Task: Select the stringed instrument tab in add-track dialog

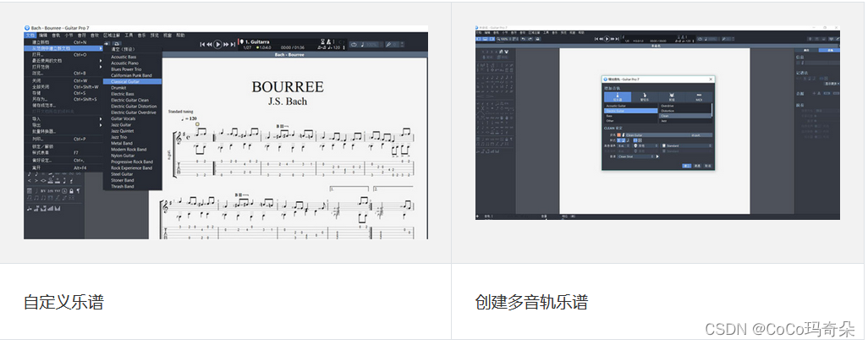Action: coord(618,96)
